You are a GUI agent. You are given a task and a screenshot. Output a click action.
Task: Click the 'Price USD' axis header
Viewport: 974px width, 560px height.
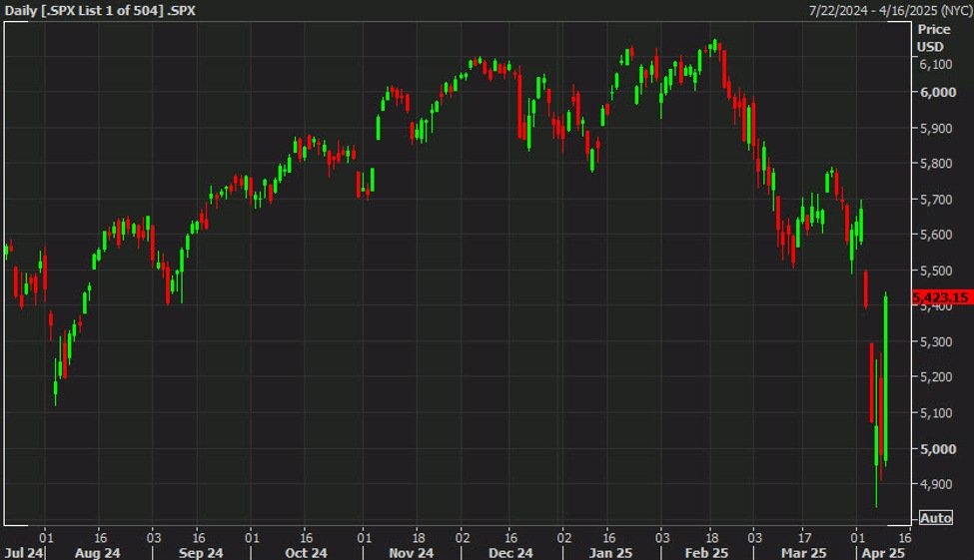coord(934,38)
